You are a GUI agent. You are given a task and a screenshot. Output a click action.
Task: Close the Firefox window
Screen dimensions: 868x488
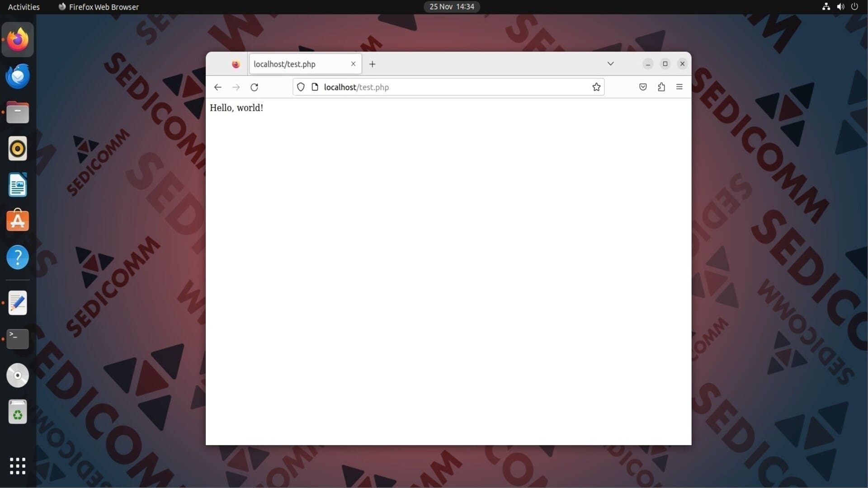[682, 64]
